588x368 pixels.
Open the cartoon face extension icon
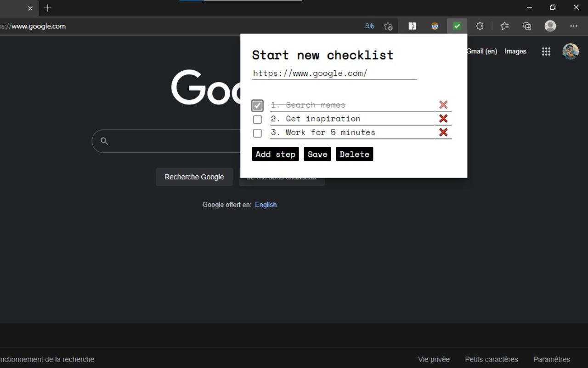click(x=435, y=26)
